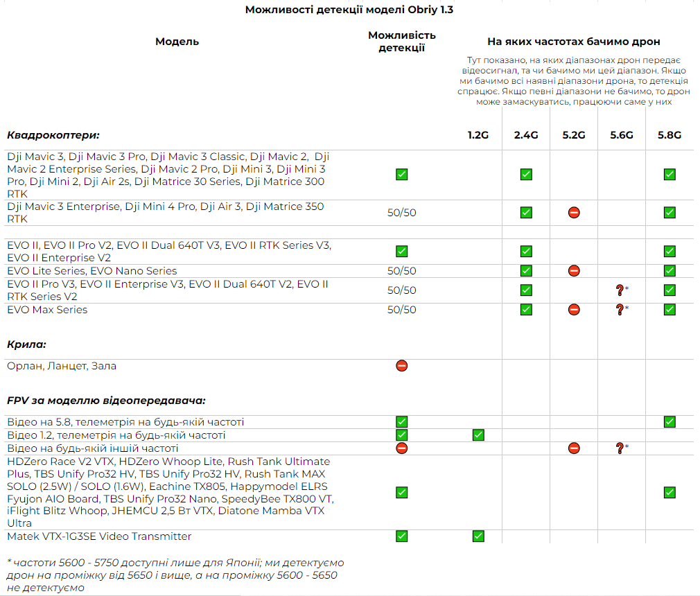Image resolution: width=700 pixels, height=596 pixels.
Task: Click the detection checkmark for Відео на 5.8 row
Action: [x=401, y=421]
